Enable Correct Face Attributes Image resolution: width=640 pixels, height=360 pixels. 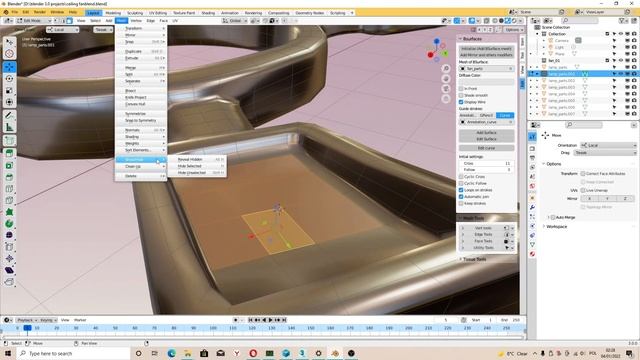pyautogui.click(x=583, y=173)
